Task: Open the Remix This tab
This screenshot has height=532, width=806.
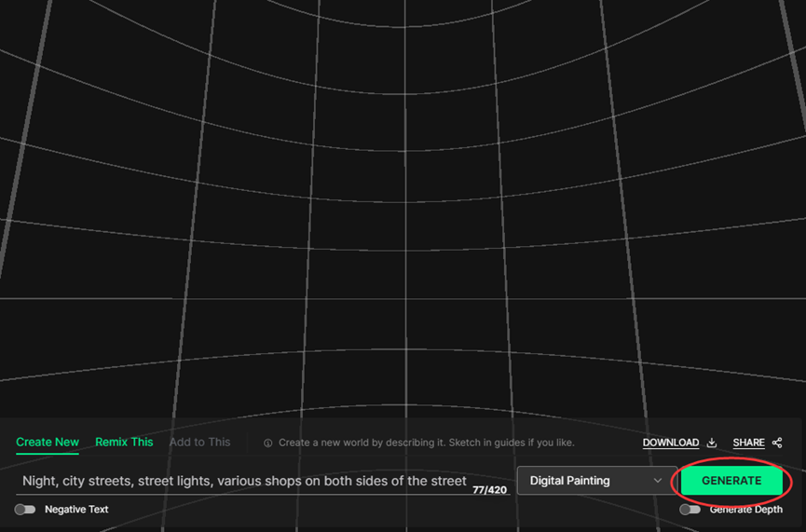Action: point(124,442)
